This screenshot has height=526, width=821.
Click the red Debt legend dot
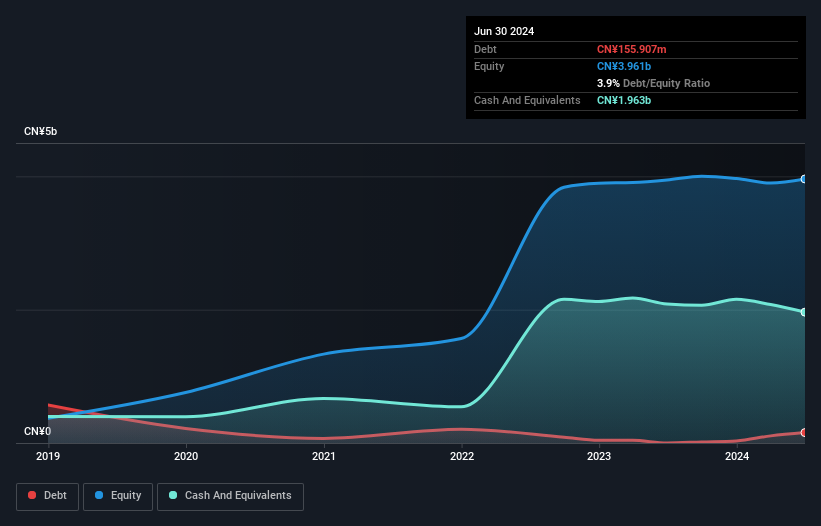[32, 495]
